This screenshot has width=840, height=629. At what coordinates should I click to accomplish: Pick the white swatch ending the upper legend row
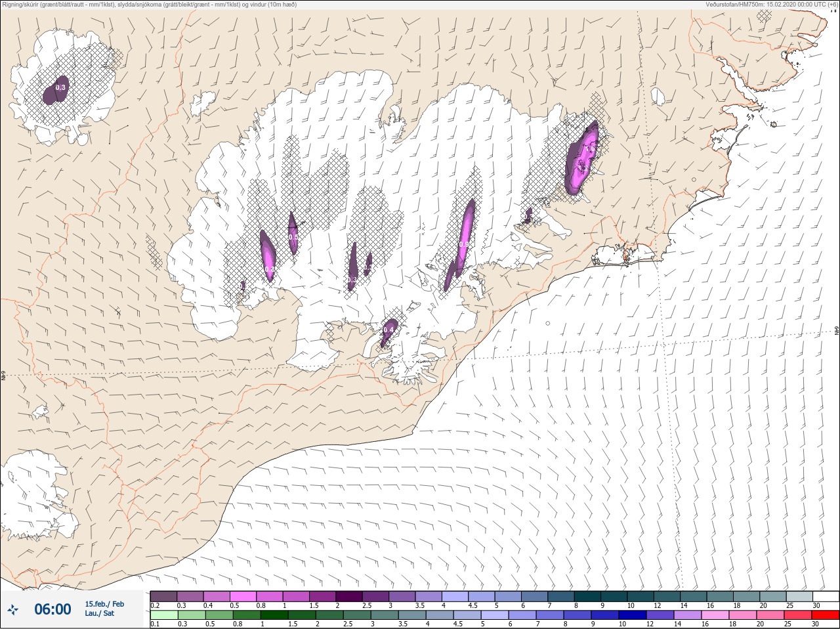(x=826, y=596)
